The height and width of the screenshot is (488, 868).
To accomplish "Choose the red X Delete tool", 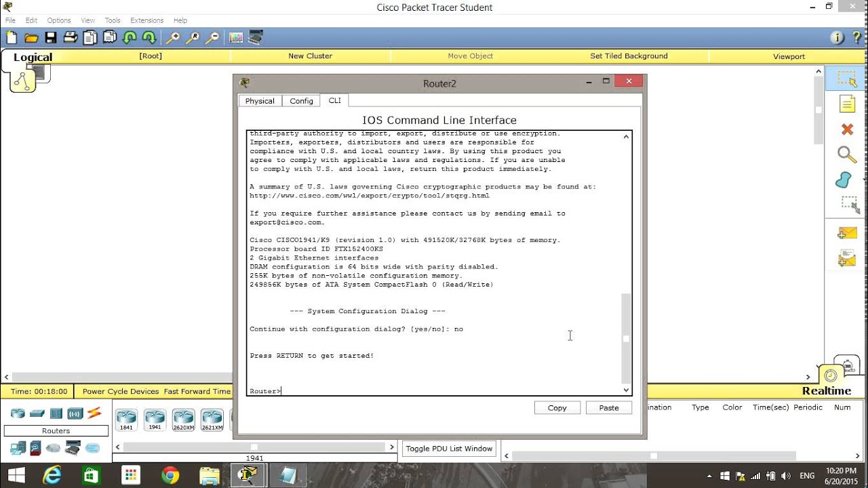I will click(x=847, y=129).
